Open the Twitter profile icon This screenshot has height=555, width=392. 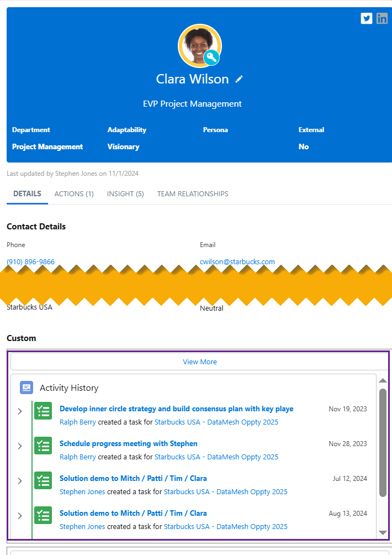pos(367,18)
